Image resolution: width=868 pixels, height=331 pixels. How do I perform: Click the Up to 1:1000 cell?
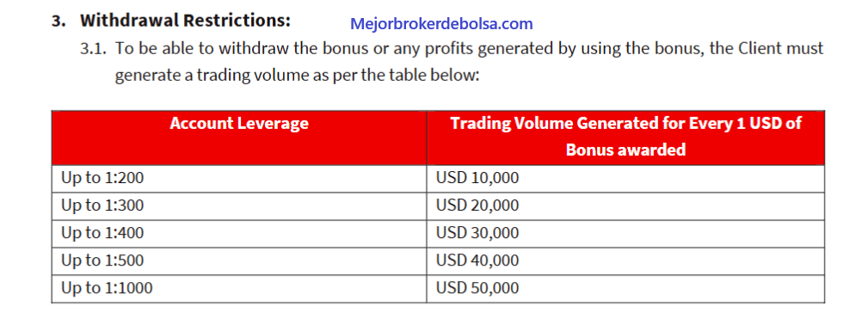[239, 288]
